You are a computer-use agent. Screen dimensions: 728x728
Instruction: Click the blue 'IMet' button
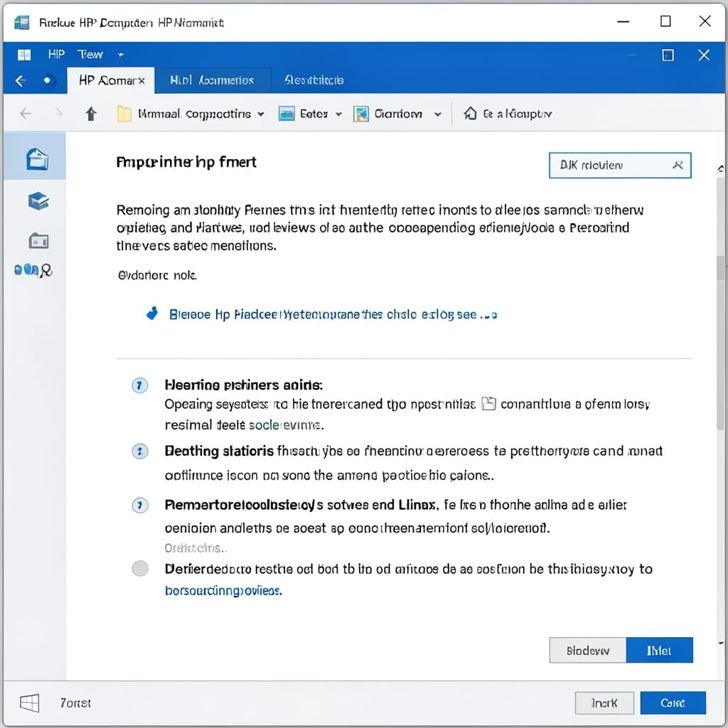click(659, 651)
